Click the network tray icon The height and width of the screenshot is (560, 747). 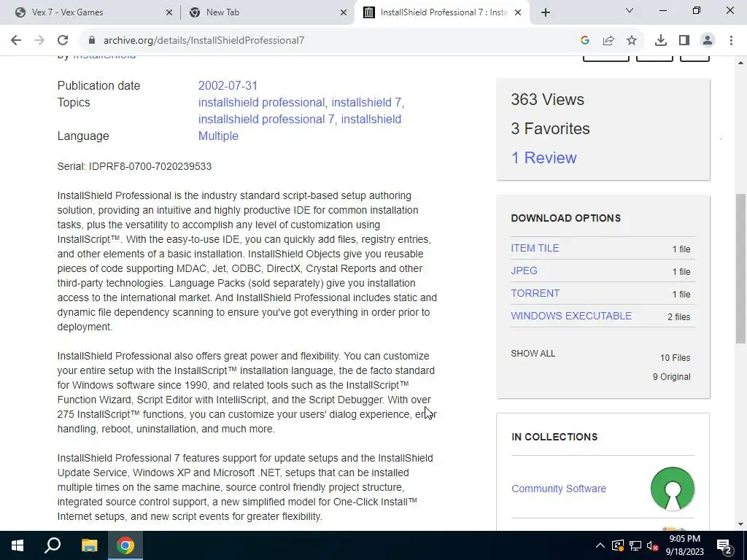click(x=635, y=545)
